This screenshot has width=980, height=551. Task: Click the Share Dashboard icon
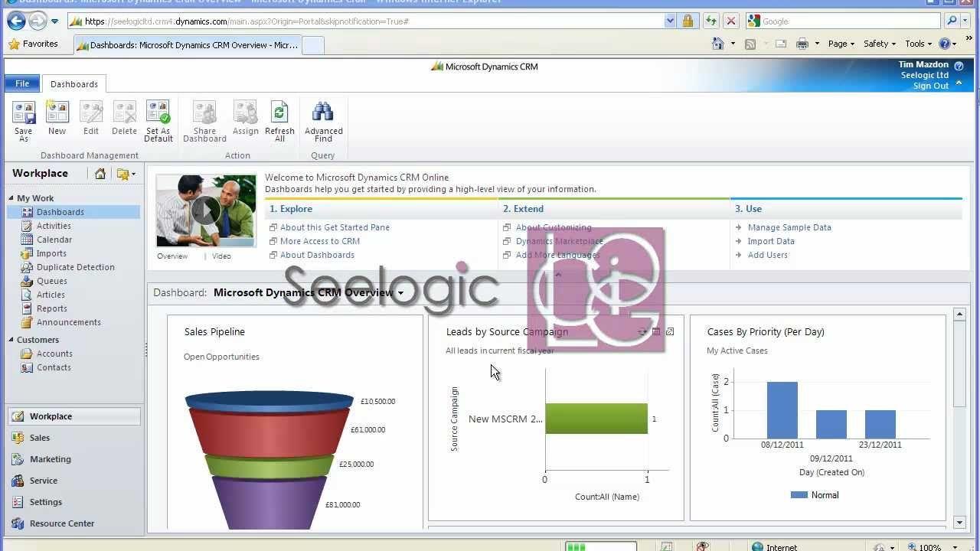point(204,121)
